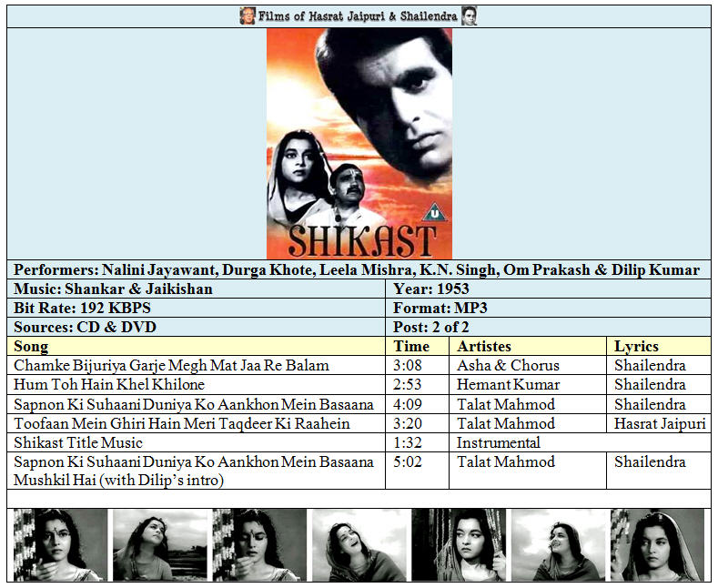Select 4:09 song row 'Sapnon Ki Suhaani Duniya'
The height and width of the screenshot is (588, 718).
(194, 404)
